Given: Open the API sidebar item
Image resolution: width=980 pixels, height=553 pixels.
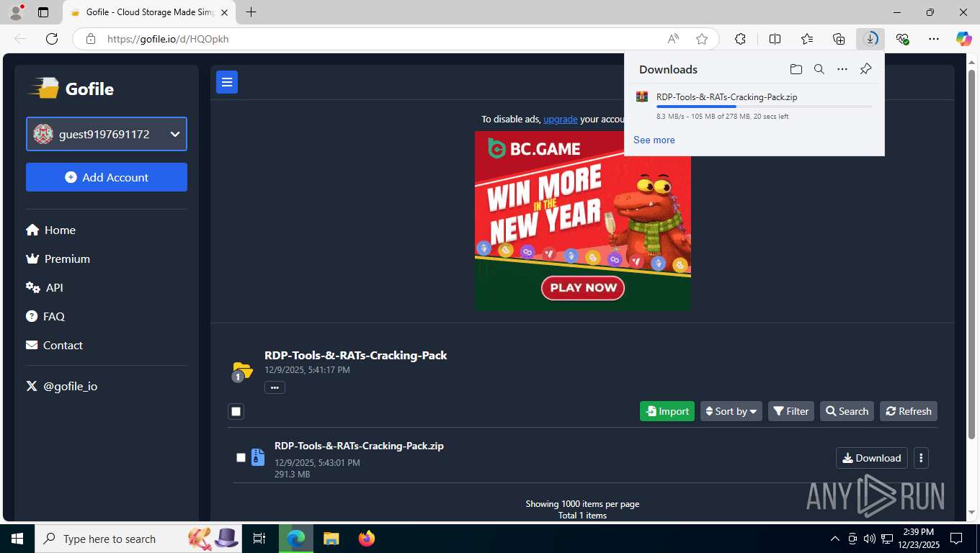Looking at the screenshot, I should coord(45,287).
